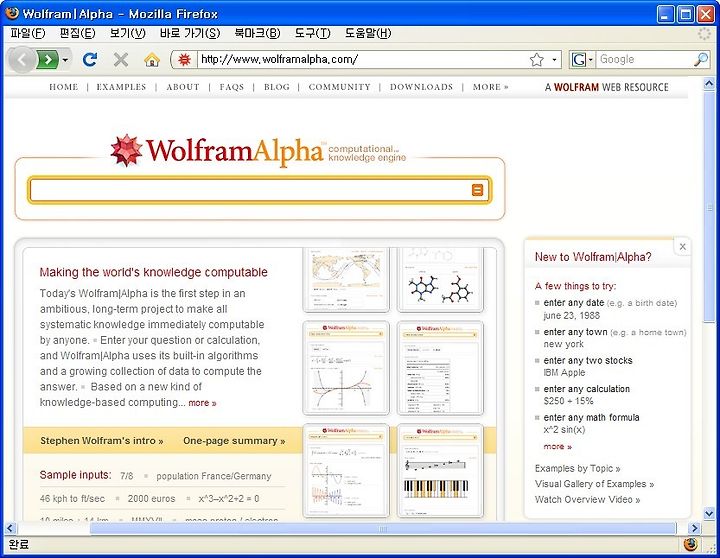Open the DOWNLOADS navigation link
The image size is (720, 558).
click(x=421, y=87)
